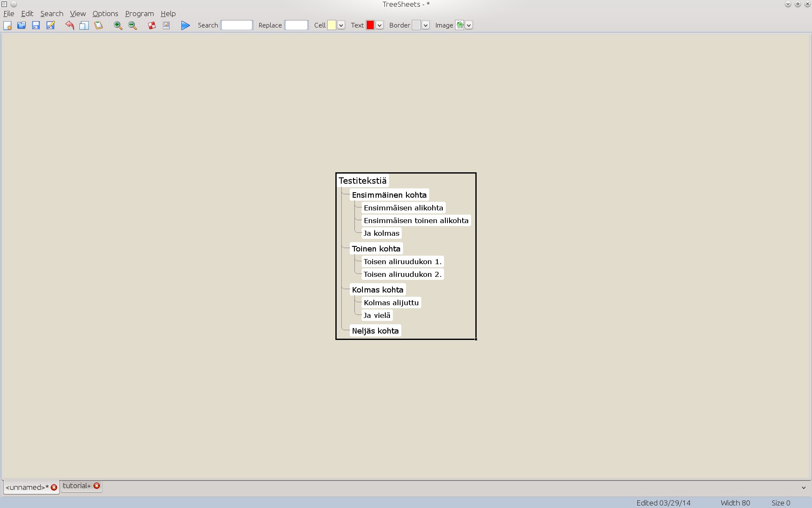Close the unnamed tab via red X
This screenshot has height=508, width=812.
(54, 487)
